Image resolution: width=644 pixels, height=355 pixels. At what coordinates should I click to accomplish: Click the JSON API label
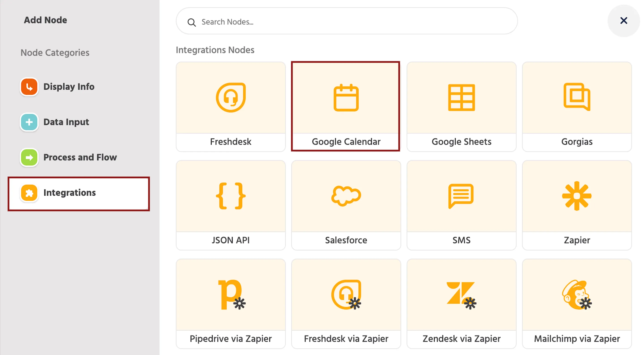tap(230, 240)
